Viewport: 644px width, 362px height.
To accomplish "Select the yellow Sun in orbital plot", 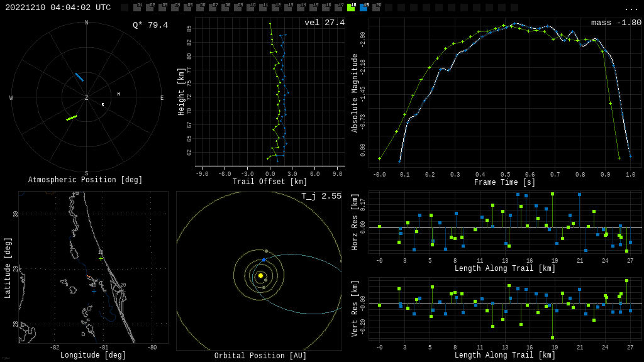I will (260, 275).
